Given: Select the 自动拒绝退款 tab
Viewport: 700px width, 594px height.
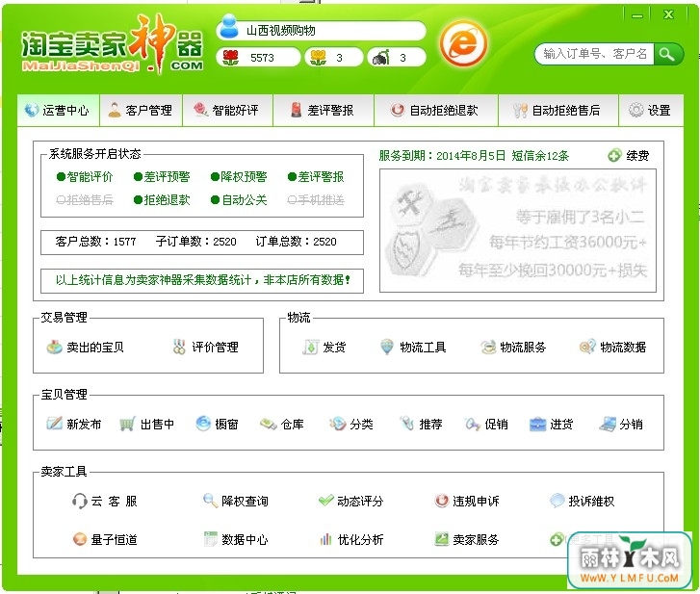Looking at the screenshot, I should 436,110.
